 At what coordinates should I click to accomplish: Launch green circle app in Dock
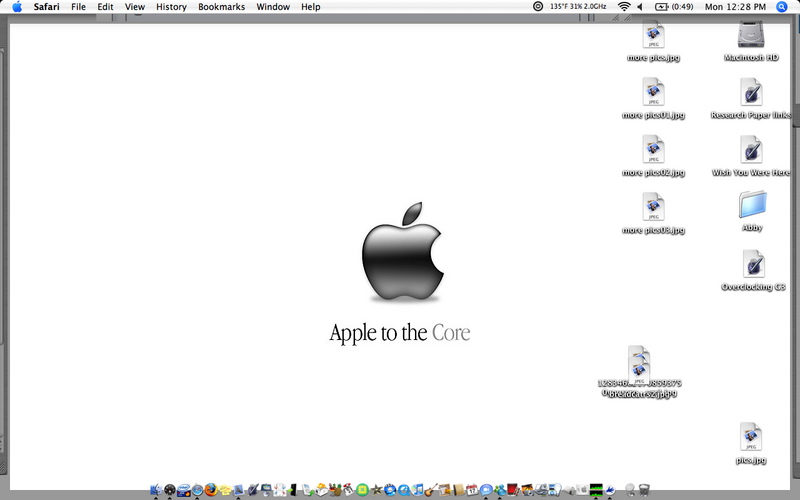point(362,490)
